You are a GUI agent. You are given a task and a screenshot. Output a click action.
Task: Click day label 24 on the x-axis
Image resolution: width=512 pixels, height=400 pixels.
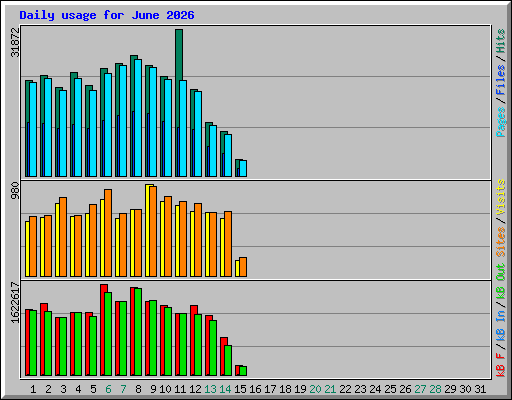coord(375,389)
